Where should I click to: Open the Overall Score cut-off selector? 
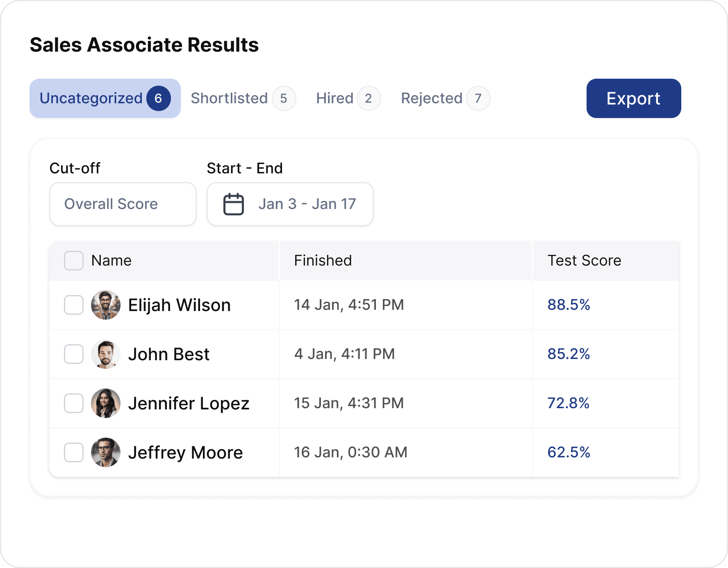point(123,204)
